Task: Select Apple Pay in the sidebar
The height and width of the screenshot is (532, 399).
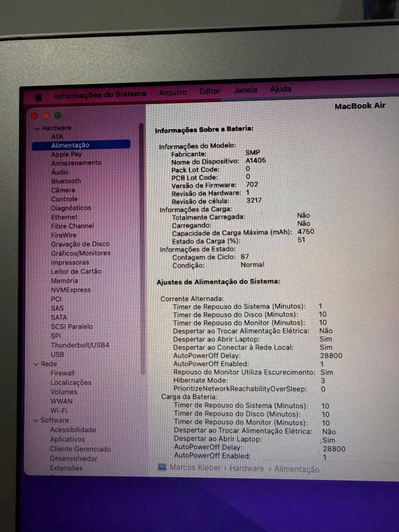Action: [66, 154]
